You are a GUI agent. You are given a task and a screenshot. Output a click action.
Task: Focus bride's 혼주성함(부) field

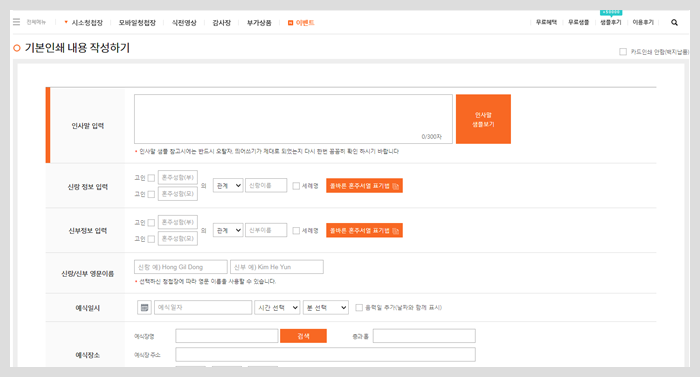tap(178, 222)
